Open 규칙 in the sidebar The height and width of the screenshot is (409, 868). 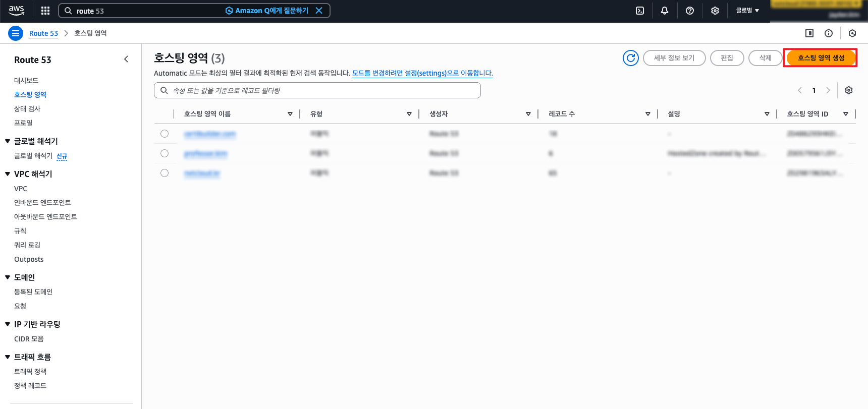(x=20, y=230)
